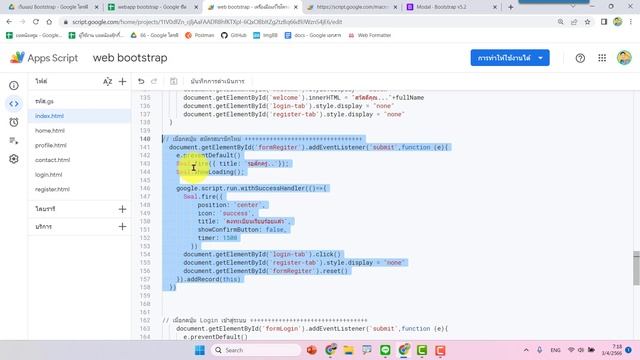Screen dimensions: 640x360
Task: Open Project Settings gear icon
Action: coord(14,159)
